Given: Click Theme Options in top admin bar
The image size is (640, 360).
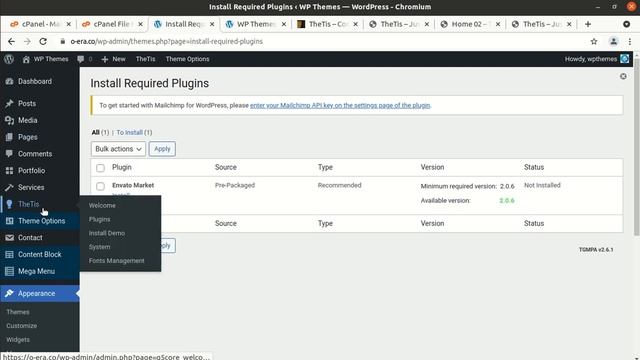Looking at the screenshot, I should click(187, 59).
